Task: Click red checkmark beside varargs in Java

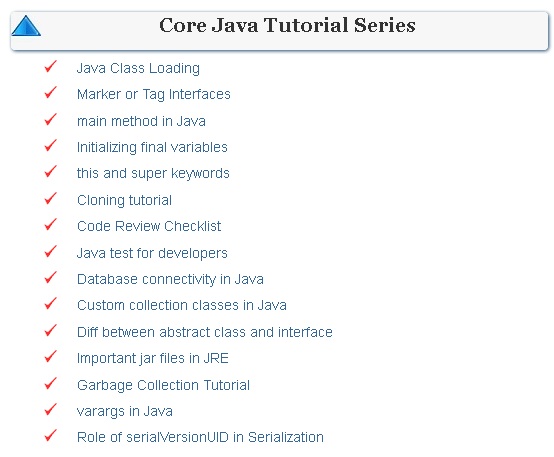Action: pyautogui.click(x=51, y=409)
